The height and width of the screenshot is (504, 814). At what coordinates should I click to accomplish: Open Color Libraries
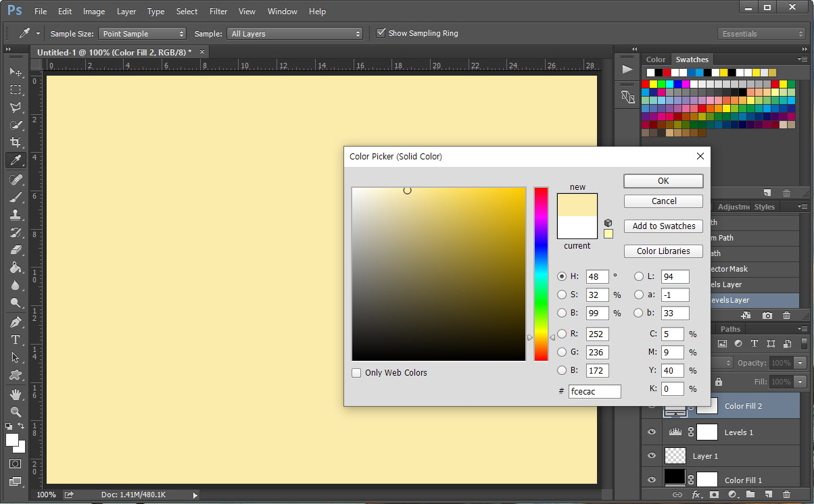pos(663,251)
